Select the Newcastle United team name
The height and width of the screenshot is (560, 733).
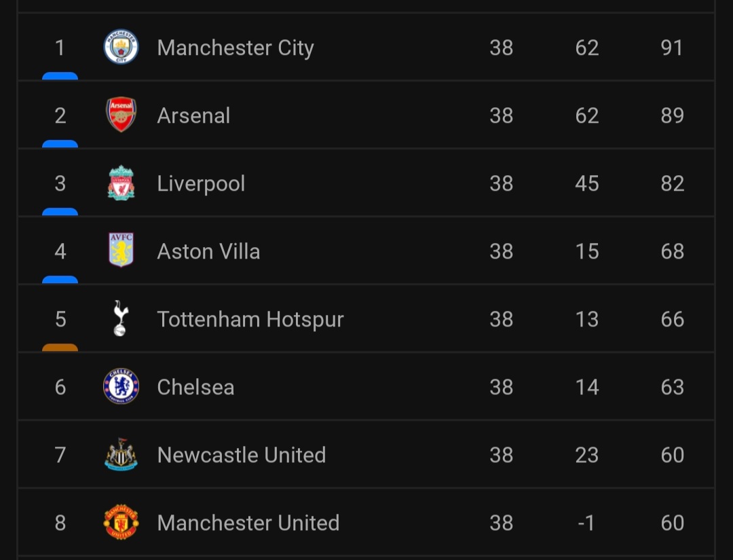pos(242,455)
